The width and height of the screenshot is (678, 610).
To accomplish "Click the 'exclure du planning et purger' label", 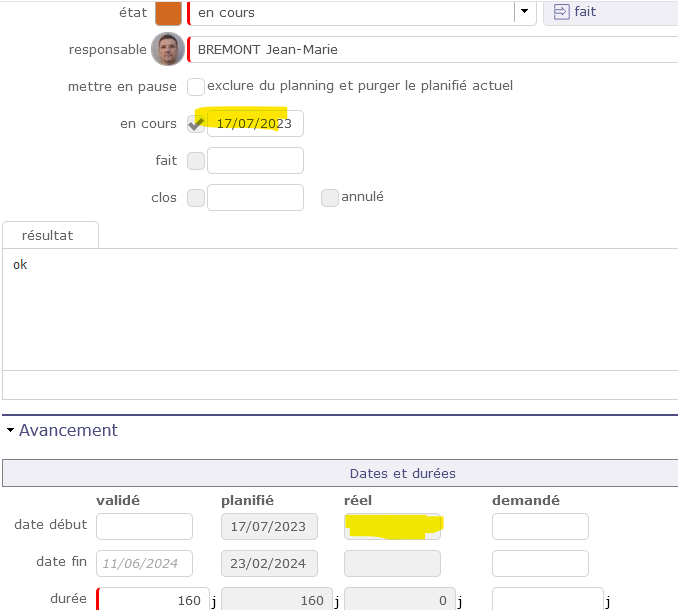I will (x=360, y=86).
